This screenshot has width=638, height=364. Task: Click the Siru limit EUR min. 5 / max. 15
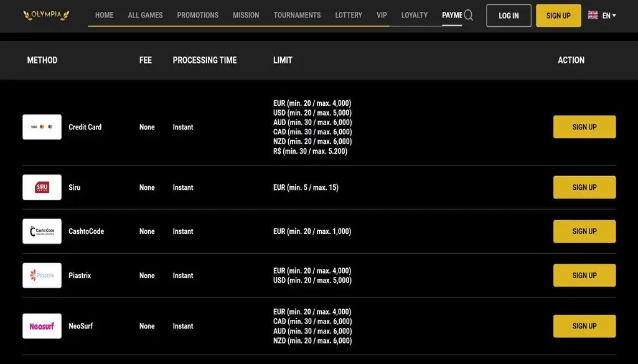click(306, 187)
